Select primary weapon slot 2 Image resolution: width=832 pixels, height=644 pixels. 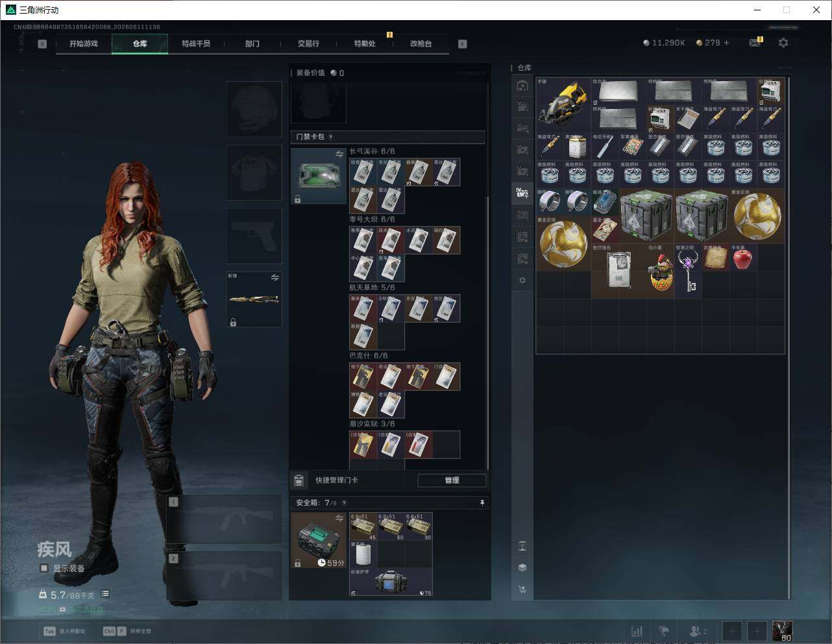[x=225, y=576]
